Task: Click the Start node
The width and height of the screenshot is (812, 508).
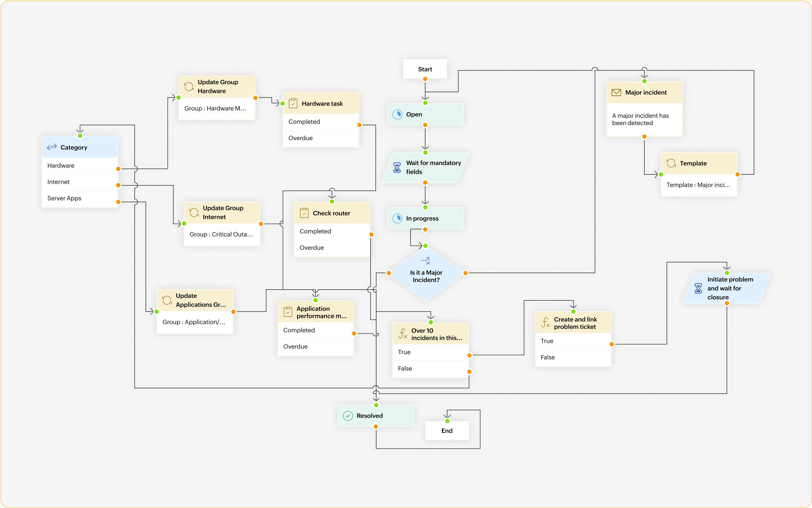Action: point(425,69)
